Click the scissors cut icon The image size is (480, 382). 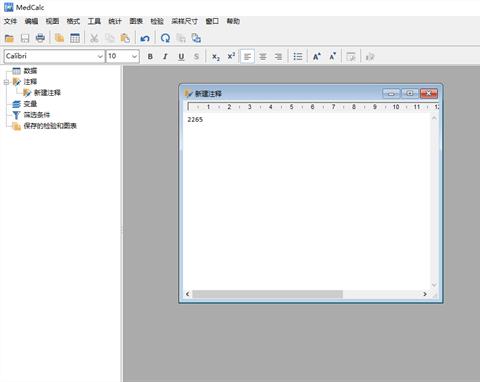click(94, 38)
